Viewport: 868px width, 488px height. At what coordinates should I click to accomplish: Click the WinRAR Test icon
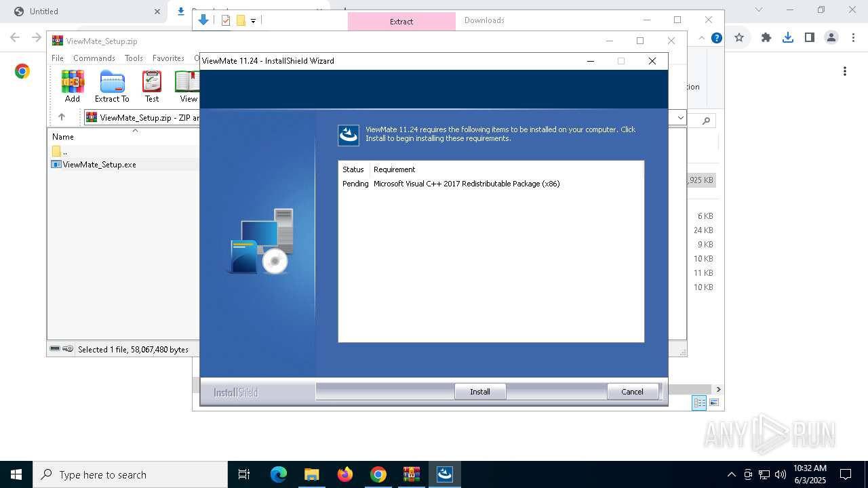pyautogui.click(x=152, y=86)
